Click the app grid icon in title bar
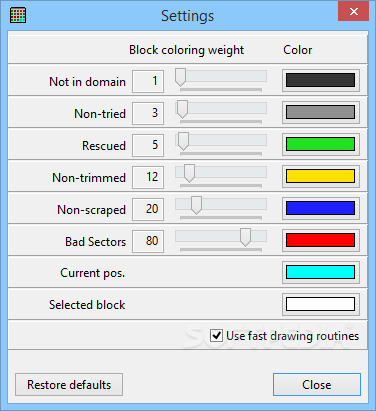 tap(18, 15)
